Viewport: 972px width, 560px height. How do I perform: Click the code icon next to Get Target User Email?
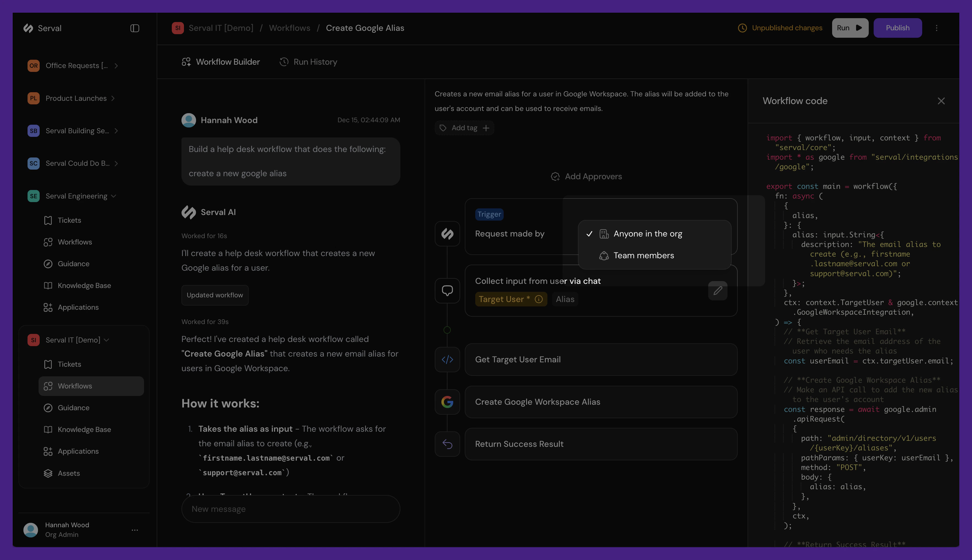[447, 359]
